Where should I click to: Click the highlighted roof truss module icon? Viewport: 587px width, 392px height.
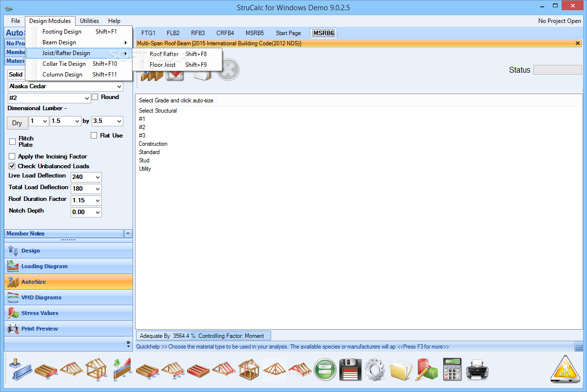(275, 369)
